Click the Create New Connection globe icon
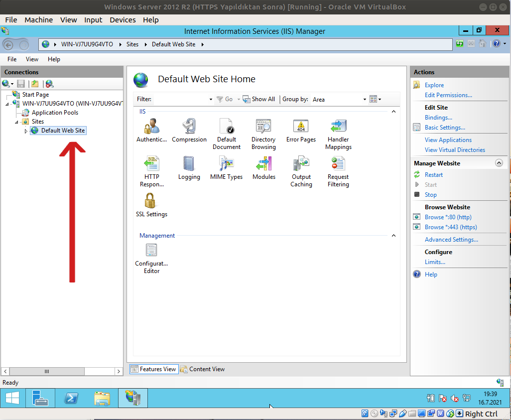This screenshot has width=511, height=420. [x=6, y=84]
